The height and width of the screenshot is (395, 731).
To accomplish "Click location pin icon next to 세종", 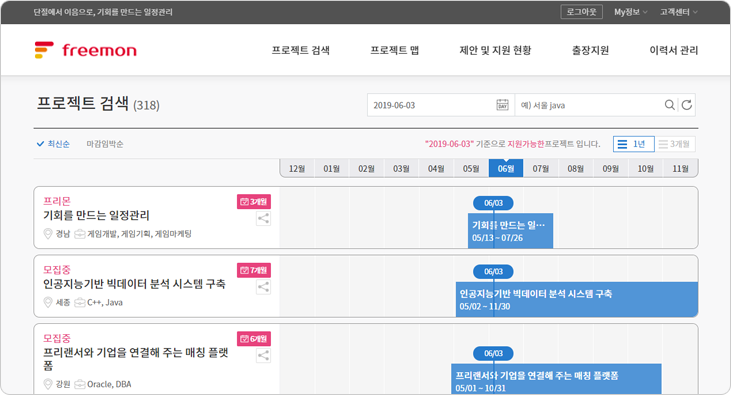I will coord(48,302).
